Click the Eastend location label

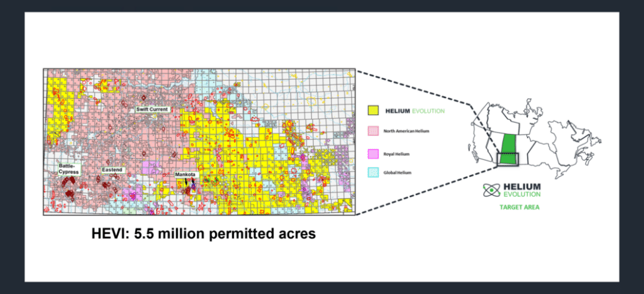coord(111,170)
